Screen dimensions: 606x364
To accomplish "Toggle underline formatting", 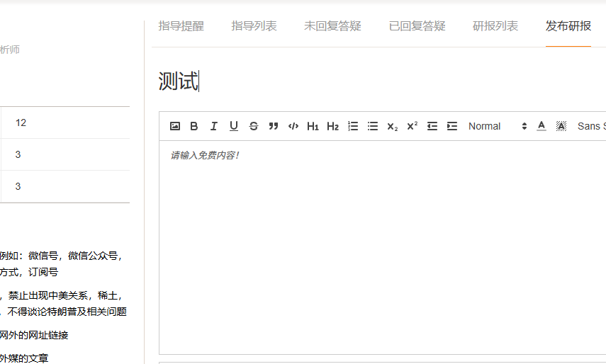I will coord(233,126).
